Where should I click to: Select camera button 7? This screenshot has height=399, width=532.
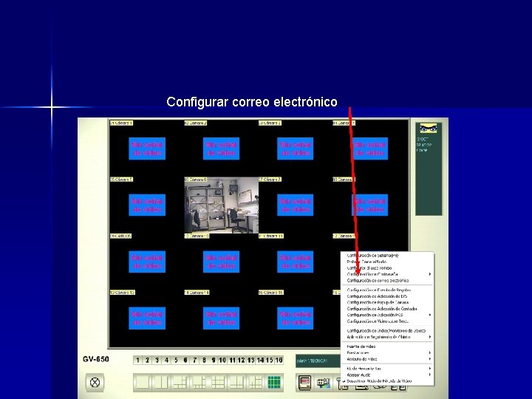(195, 360)
